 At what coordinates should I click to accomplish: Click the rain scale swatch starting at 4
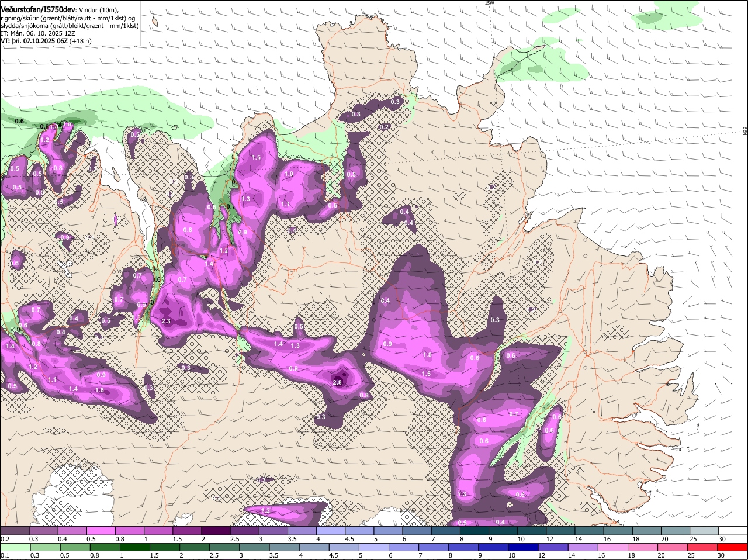click(x=314, y=548)
